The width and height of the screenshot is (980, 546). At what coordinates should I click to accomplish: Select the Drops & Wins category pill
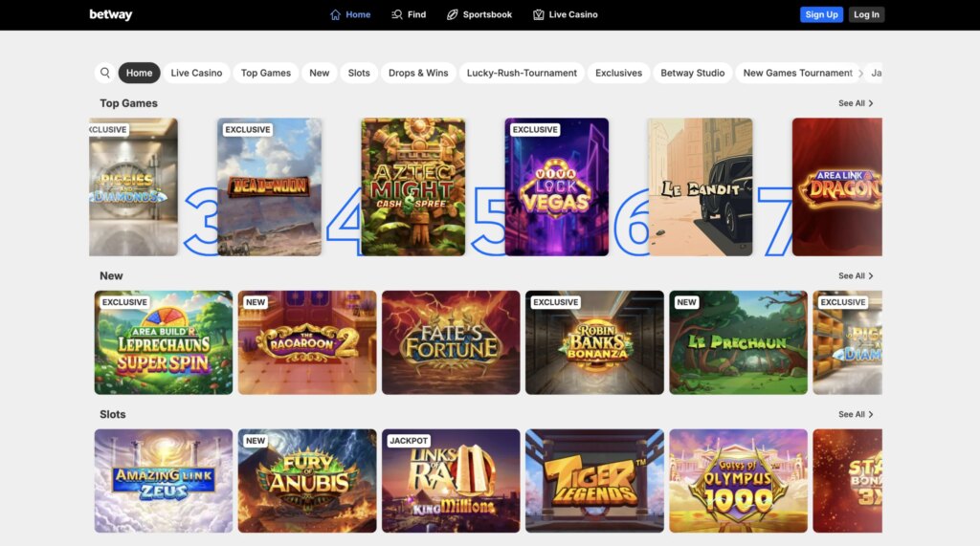418,73
